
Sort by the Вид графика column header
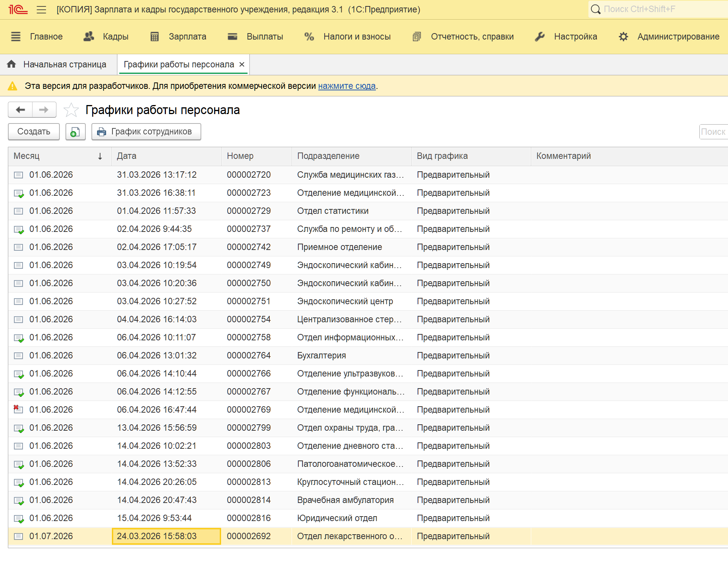pyautogui.click(x=471, y=156)
